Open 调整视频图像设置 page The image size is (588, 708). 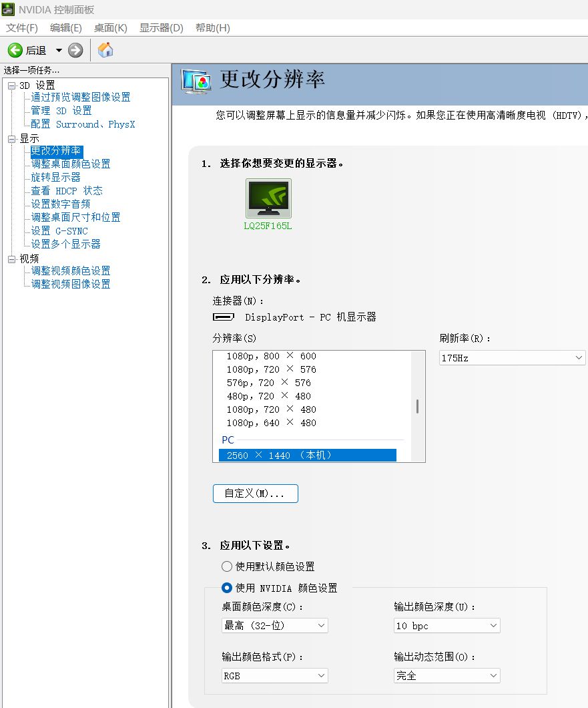[70, 284]
